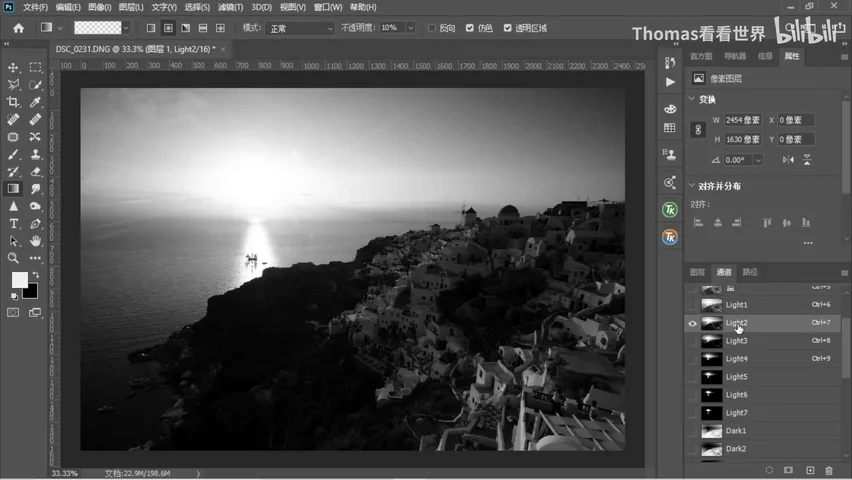This screenshot has width=852, height=480.
Task: Create a new channel
Action: (810, 470)
